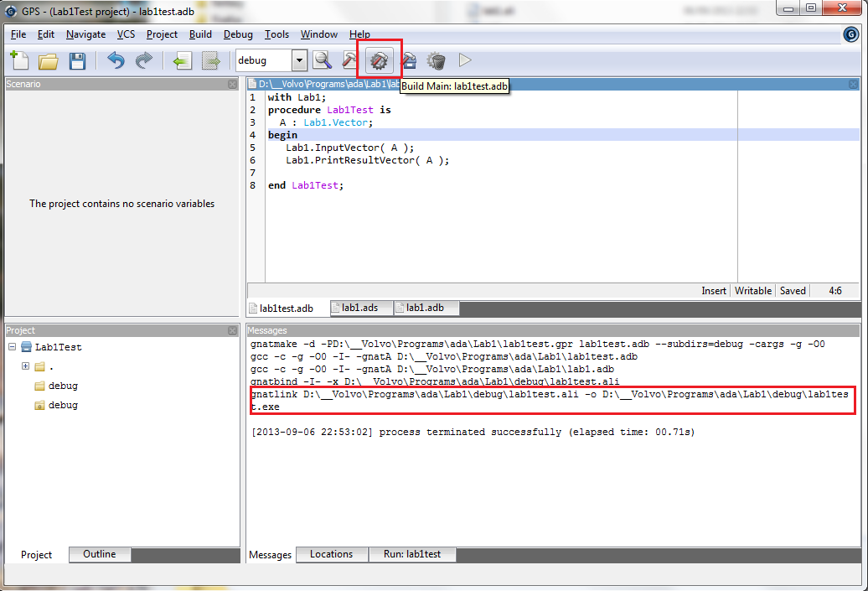Click the Clean project trash icon
Screen dimensions: 868x591
tap(436, 60)
